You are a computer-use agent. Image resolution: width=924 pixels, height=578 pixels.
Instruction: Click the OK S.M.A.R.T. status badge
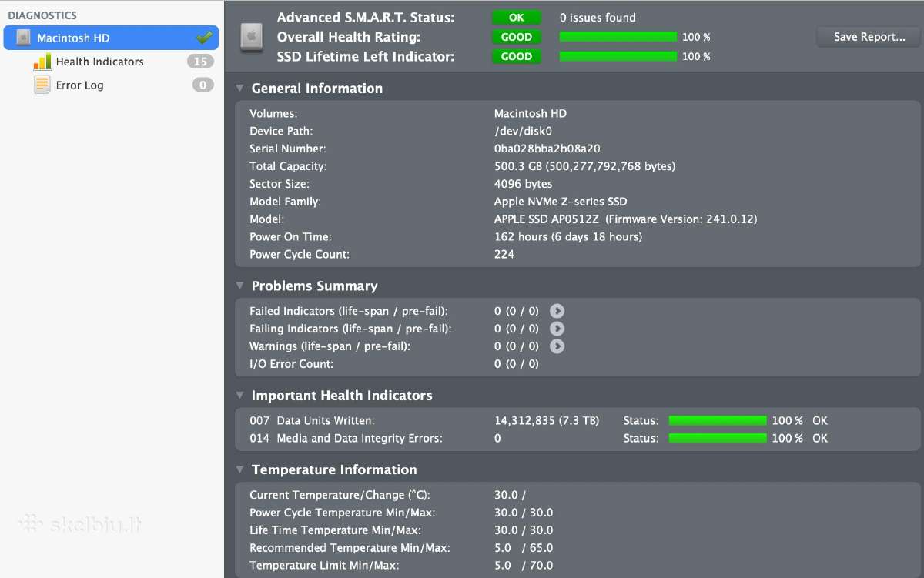pos(517,18)
